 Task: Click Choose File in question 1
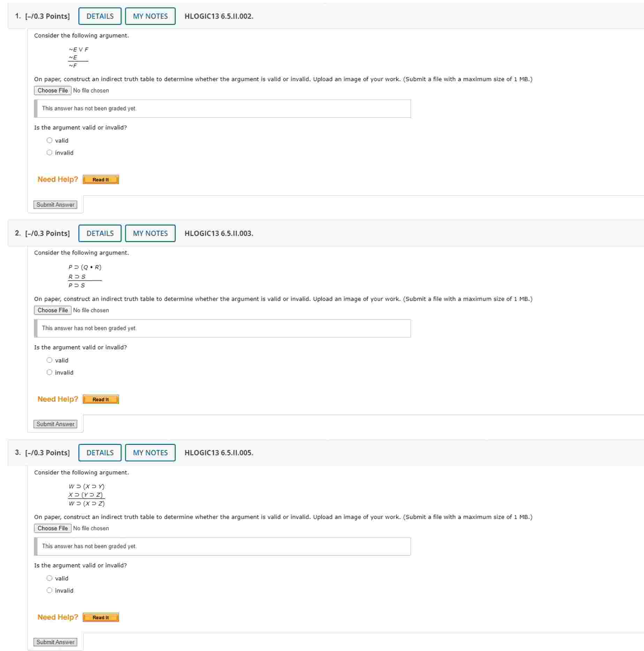coord(53,91)
